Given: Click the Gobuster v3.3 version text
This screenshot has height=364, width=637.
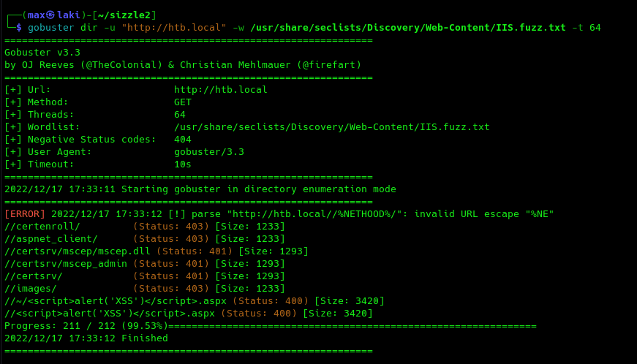Looking at the screenshot, I should 42,53.
